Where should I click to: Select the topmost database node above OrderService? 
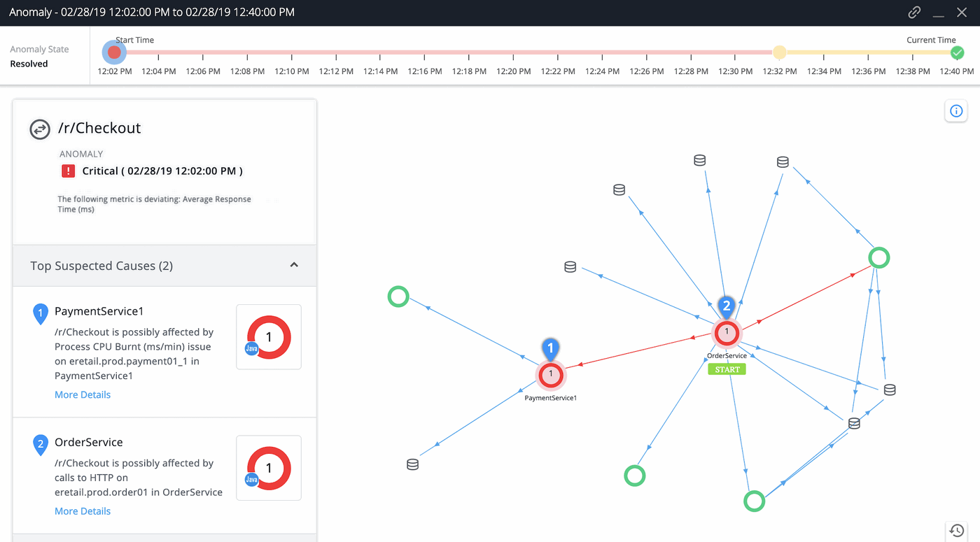tap(699, 160)
